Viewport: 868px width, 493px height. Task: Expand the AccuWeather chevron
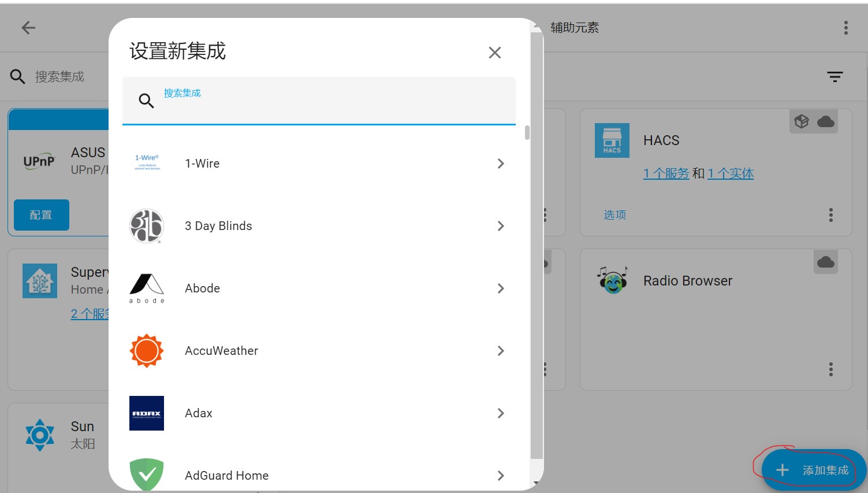coord(501,351)
